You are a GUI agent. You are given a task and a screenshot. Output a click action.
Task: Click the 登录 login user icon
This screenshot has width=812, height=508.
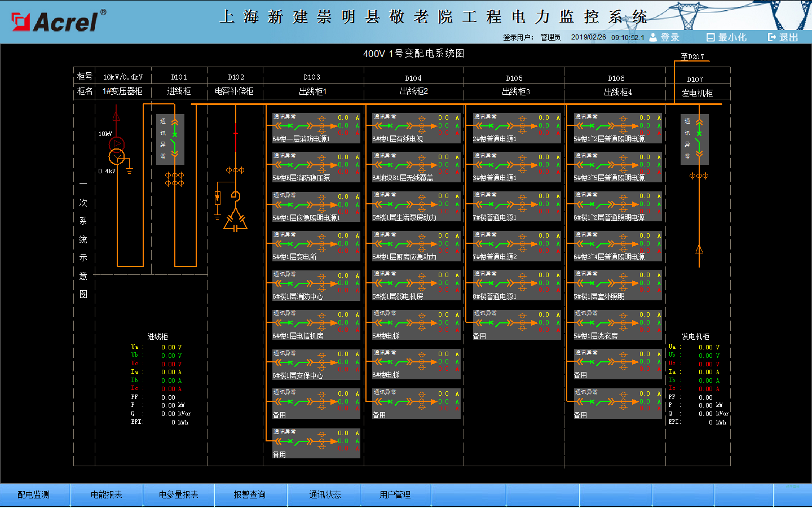coord(653,37)
